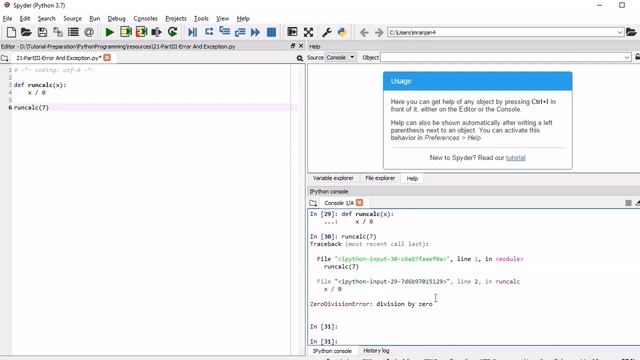Viewport: 640px width, 360px height.
Task: Click the Open file folder icon
Action: pyautogui.click(x=26, y=32)
